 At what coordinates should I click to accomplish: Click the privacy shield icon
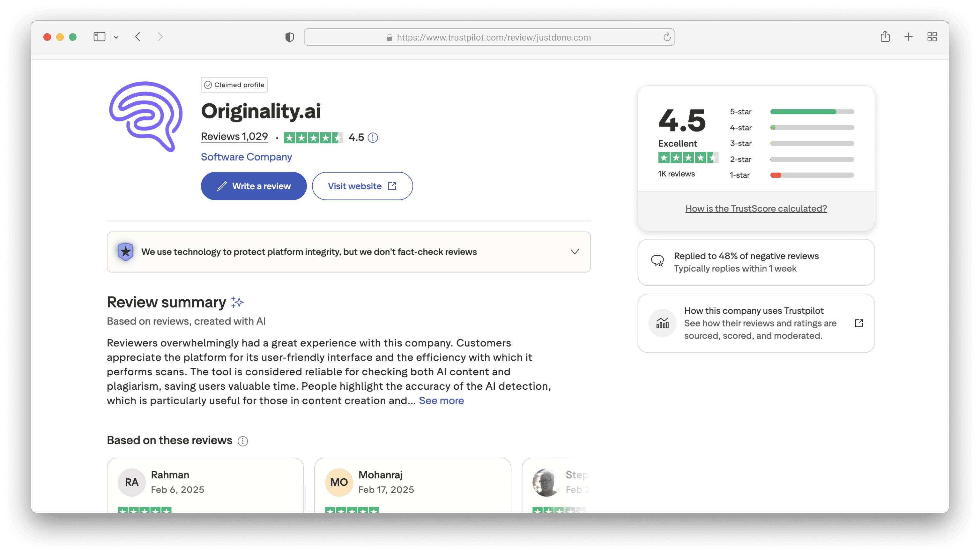coord(290,37)
